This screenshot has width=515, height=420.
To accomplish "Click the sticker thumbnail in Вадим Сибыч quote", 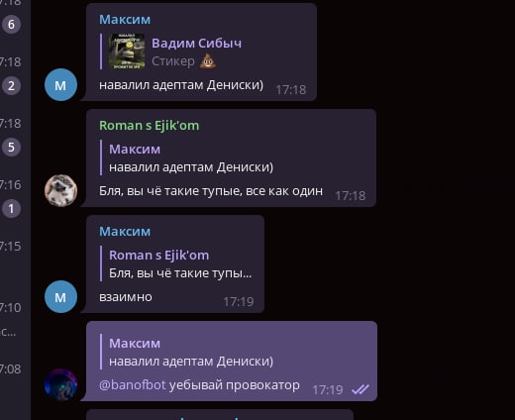I will coord(127,52).
